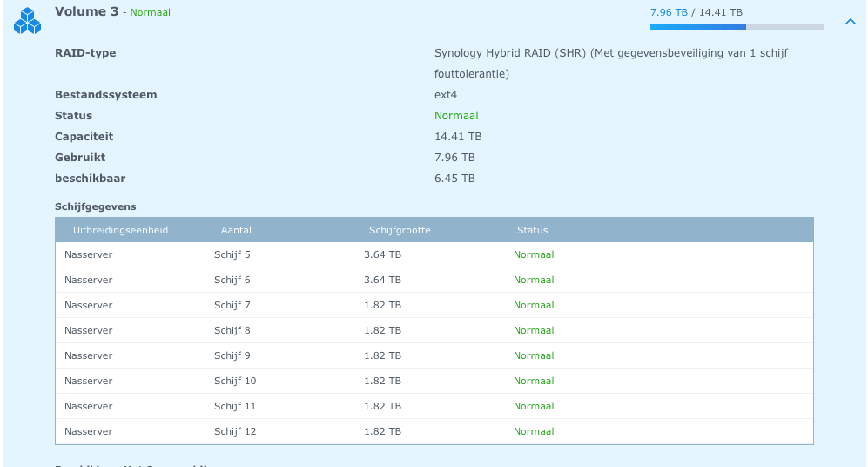Viewport: 868px width, 467px height.
Task: Click the Volume 3 usage progress bar
Action: (x=737, y=27)
